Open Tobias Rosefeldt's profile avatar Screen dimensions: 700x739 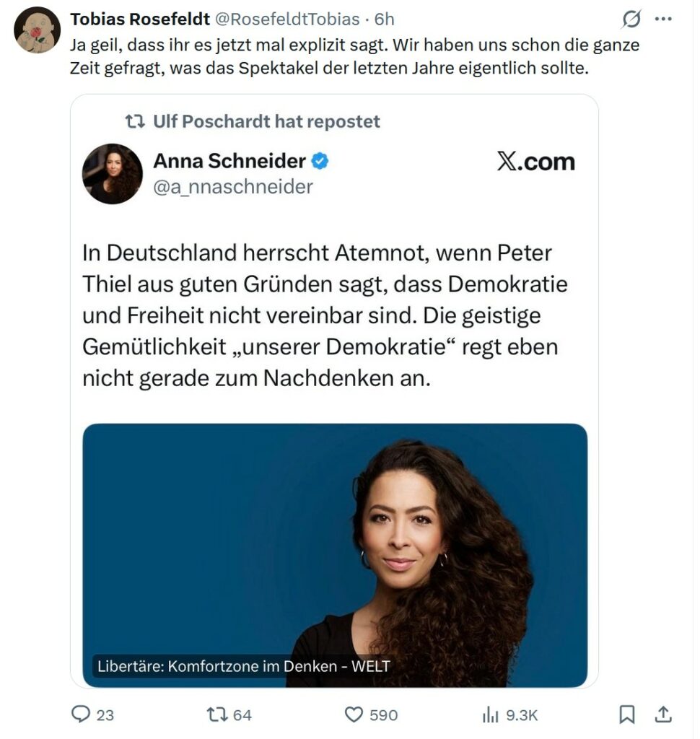(x=38, y=30)
